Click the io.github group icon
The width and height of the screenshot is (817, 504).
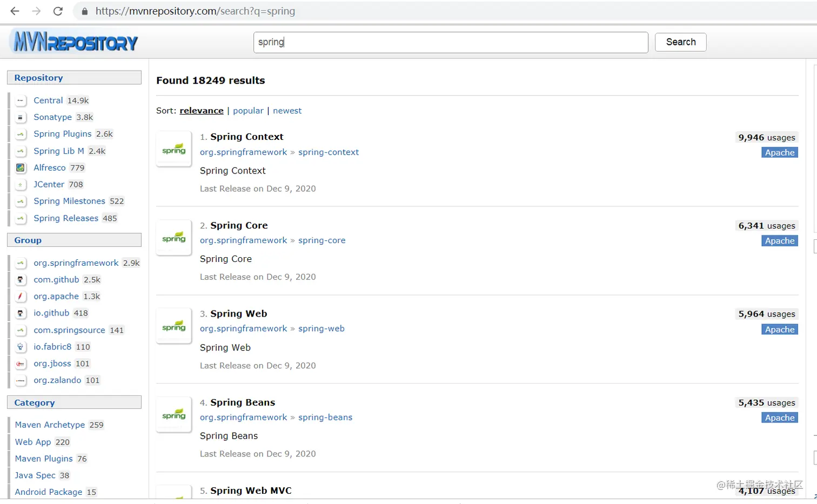21,313
